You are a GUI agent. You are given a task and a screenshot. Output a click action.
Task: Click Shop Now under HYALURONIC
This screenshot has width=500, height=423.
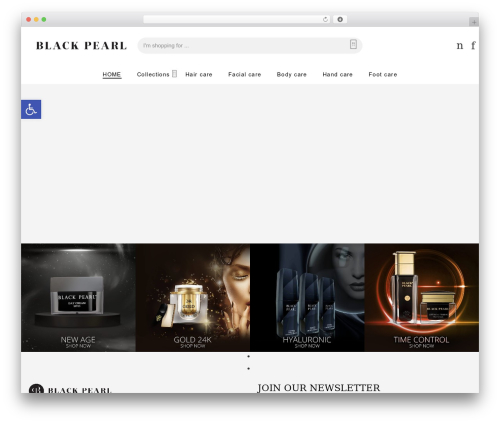click(307, 346)
